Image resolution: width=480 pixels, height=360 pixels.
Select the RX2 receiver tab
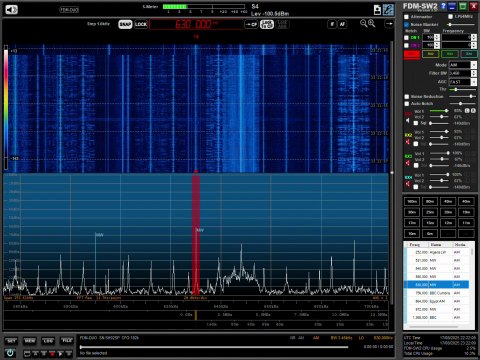point(430,54)
